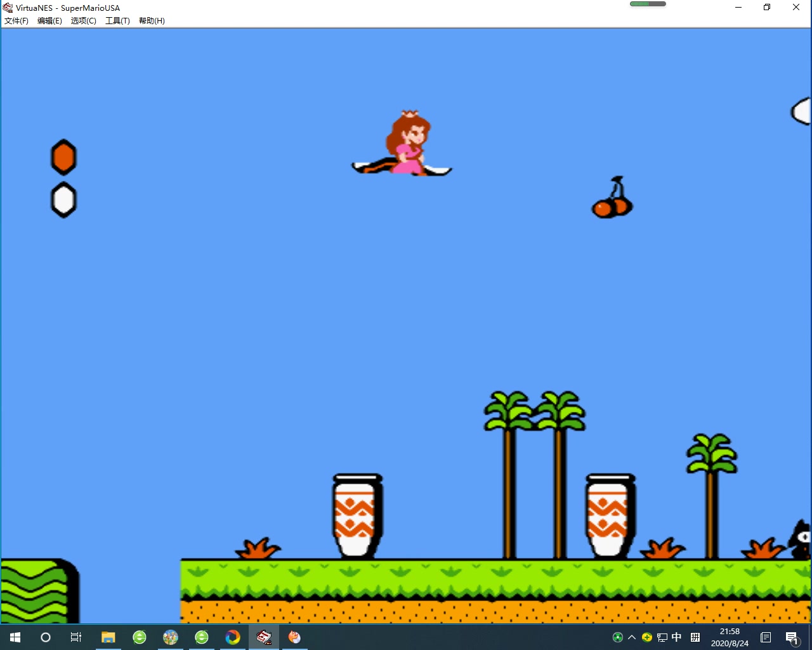This screenshot has width=812, height=650.
Task: Click the floating cherry pickup
Action: pos(612,197)
